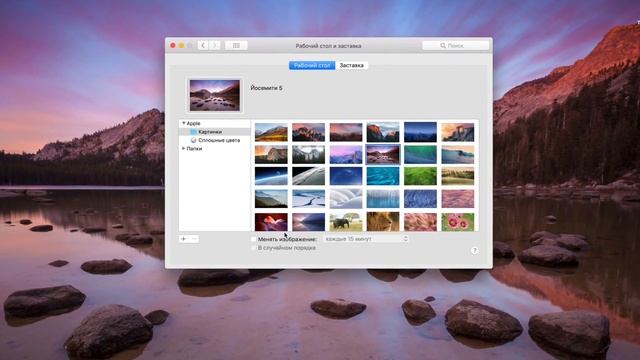The width and height of the screenshot is (640, 360).
Task: Choose the green wave wallpaper thumbnail
Action: (420, 155)
